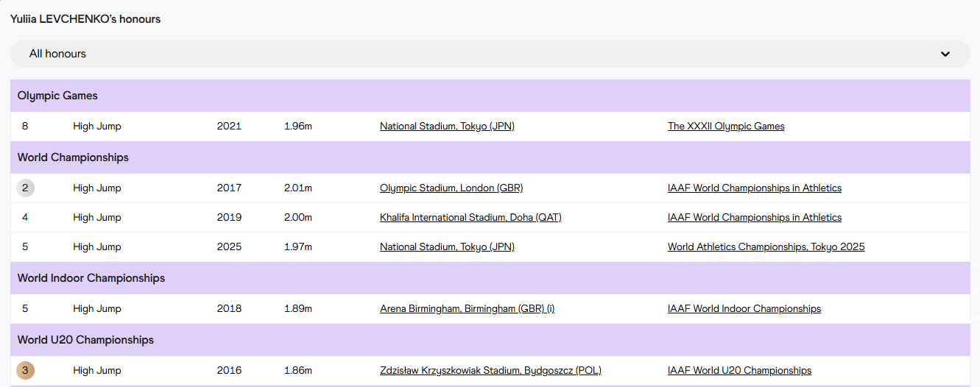Screen dimensions: 980x387
Task: Open National Stadium, Tokyo link in Olympic row
Action: 447,127
